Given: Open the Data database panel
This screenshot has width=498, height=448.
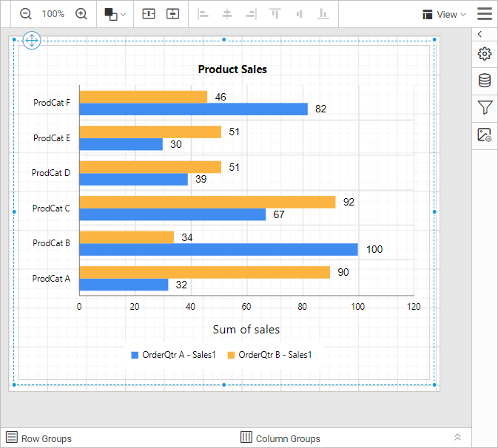Looking at the screenshot, I should 485,81.
